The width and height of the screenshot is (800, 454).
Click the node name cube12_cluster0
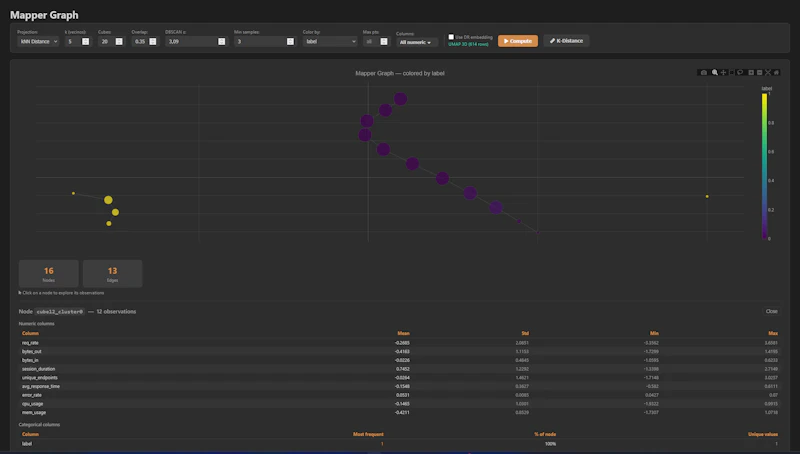pyautogui.click(x=60, y=312)
